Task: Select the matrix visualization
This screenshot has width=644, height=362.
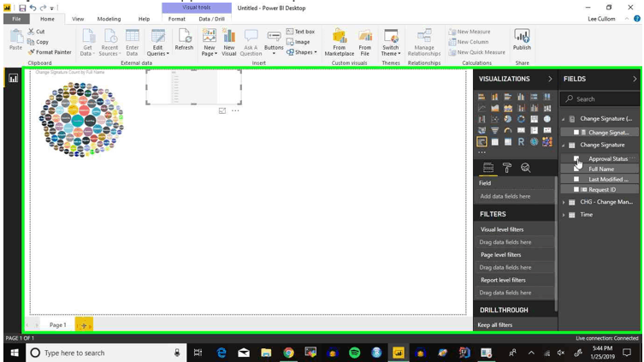Action: 508,142
